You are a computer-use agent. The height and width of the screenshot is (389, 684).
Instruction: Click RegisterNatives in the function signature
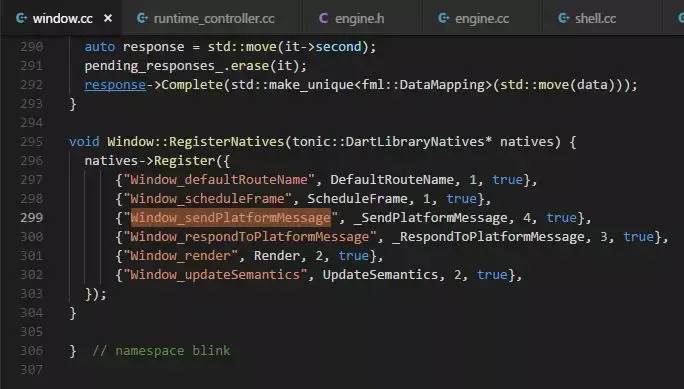[226, 142]
